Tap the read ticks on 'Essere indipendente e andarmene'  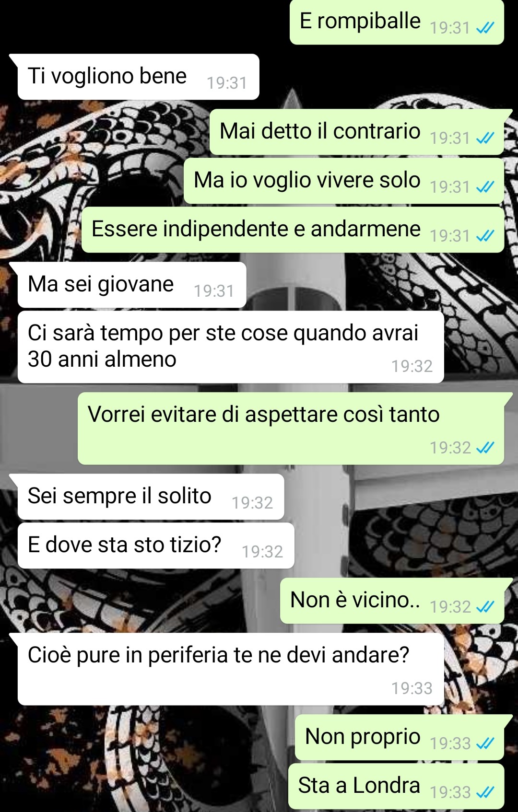click(x=485, y=236)
